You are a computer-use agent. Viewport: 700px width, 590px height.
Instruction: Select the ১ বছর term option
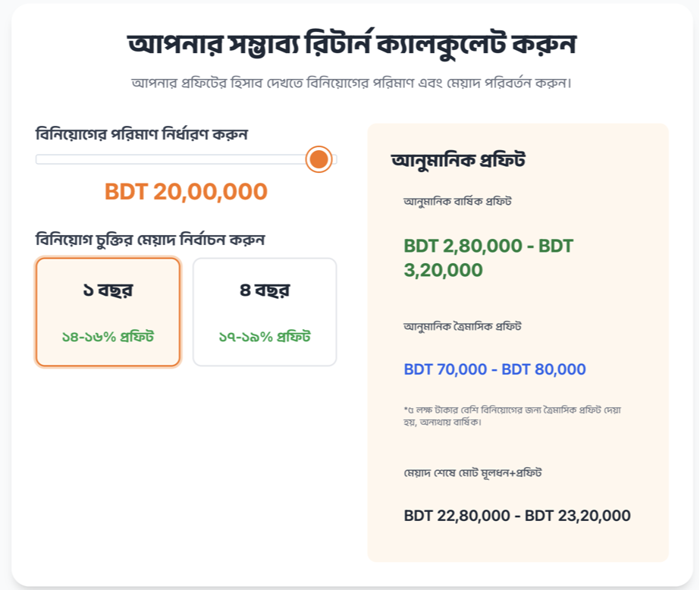click(x=108, y=290)
